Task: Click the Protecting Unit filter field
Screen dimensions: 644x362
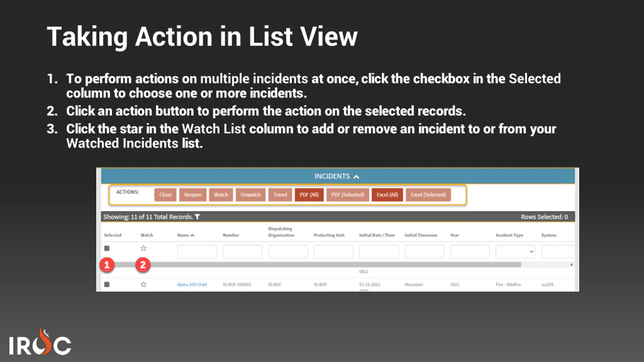Action: (x=333, y=252)
